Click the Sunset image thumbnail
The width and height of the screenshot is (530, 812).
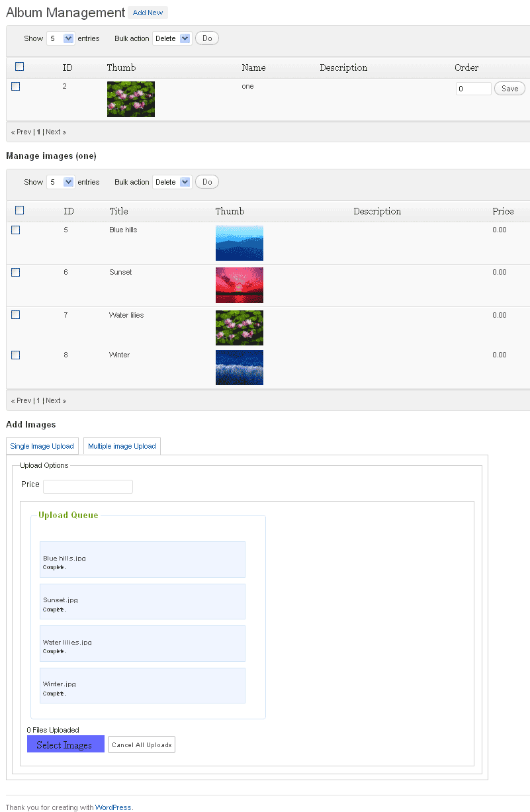[x=240, y=285]
